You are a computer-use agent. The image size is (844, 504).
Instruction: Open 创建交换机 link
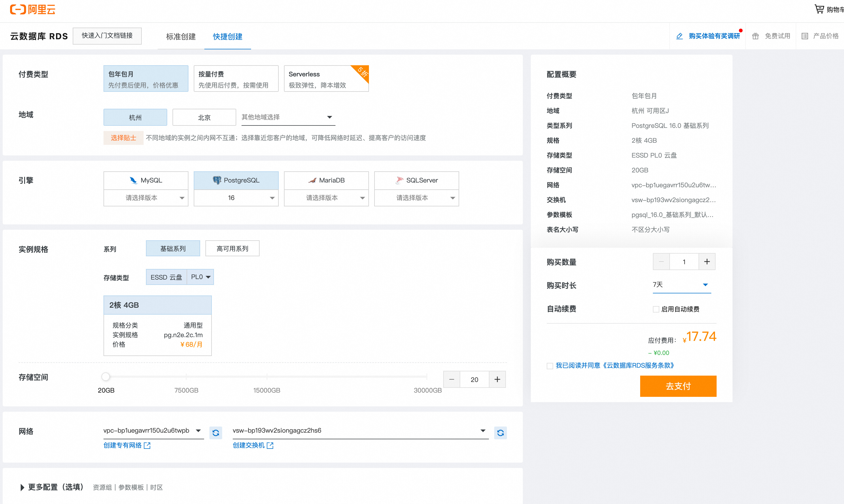[x=248, y=445]
